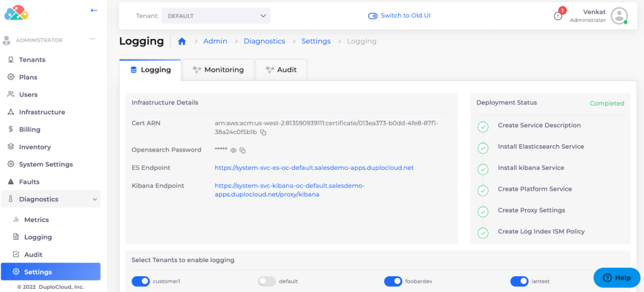The image size is (644, 292).
Task: Click the home icon in breadcrumb
Action: [x=182, y=42]
